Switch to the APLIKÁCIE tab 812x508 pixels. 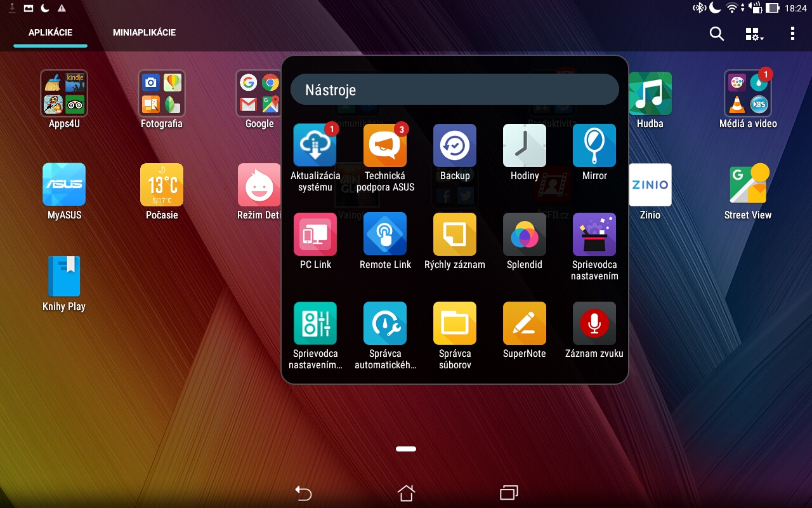[51, 33]
